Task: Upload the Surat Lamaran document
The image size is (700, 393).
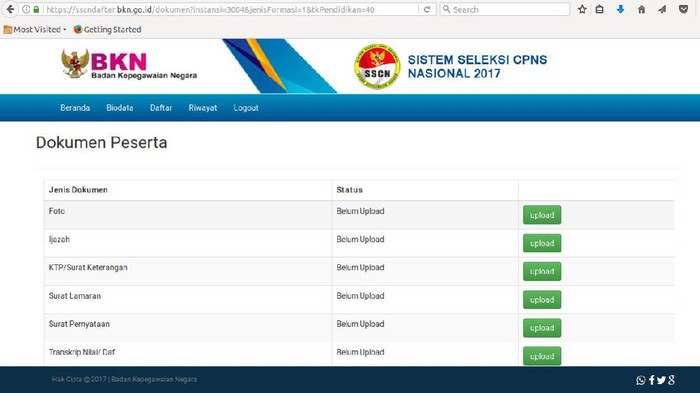Action: [542, 300]
